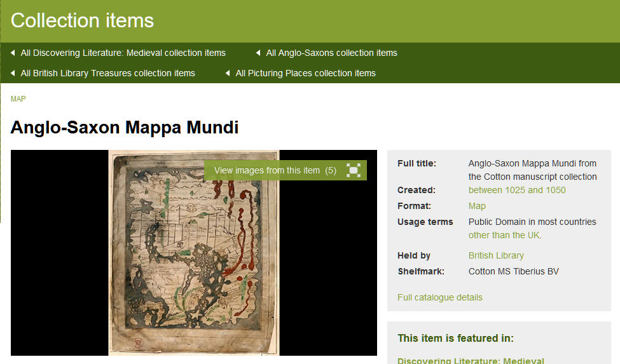Click the Collection items header title
Screen dimensions: 620x364
point(82,20)
